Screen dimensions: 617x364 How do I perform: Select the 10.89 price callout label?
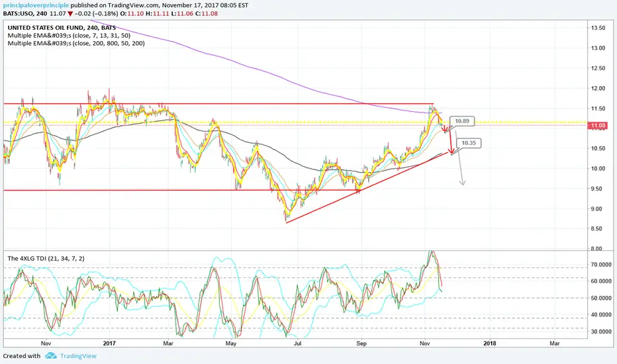[462, 121]
